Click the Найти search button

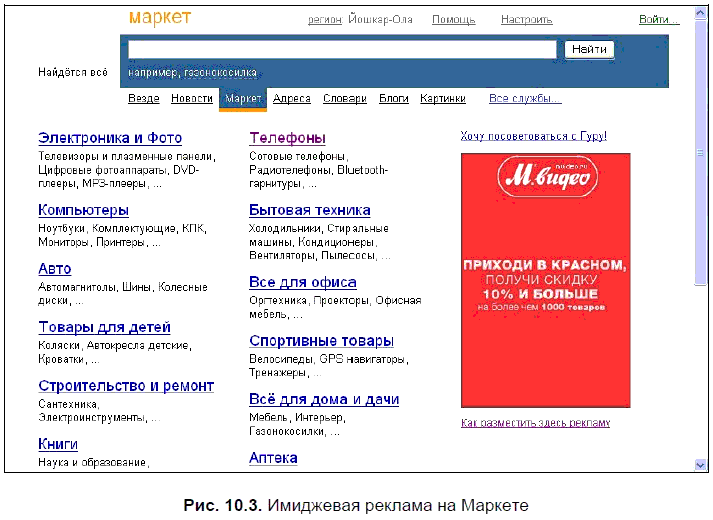589,49
